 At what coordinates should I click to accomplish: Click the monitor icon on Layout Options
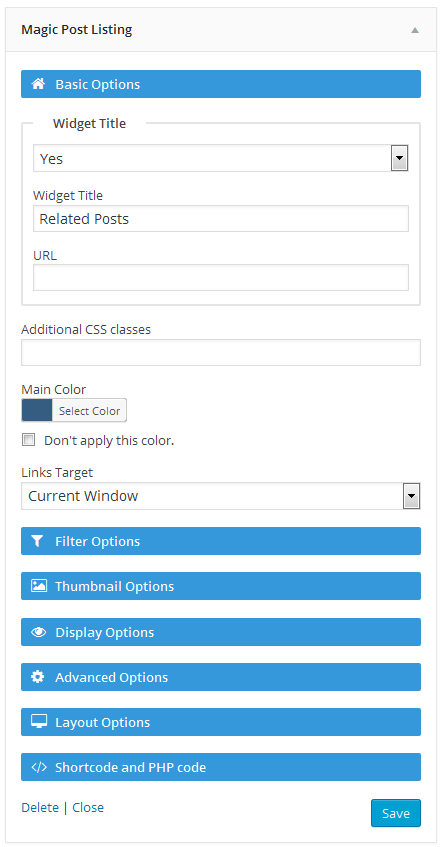point(38,722)
